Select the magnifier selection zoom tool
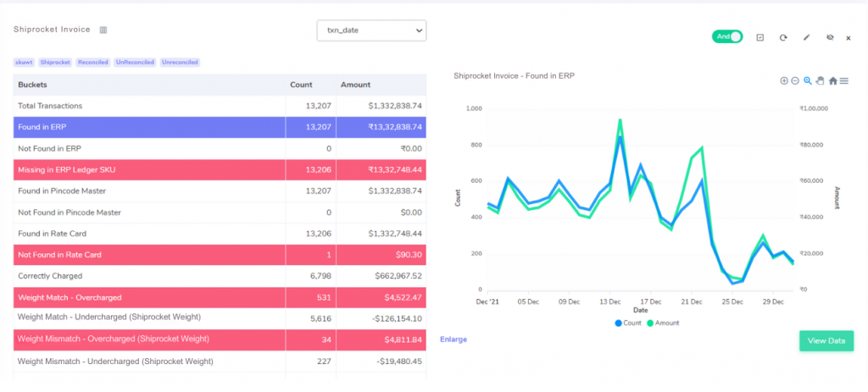Viewport: 868px width, 392px height. pos(808,80)
